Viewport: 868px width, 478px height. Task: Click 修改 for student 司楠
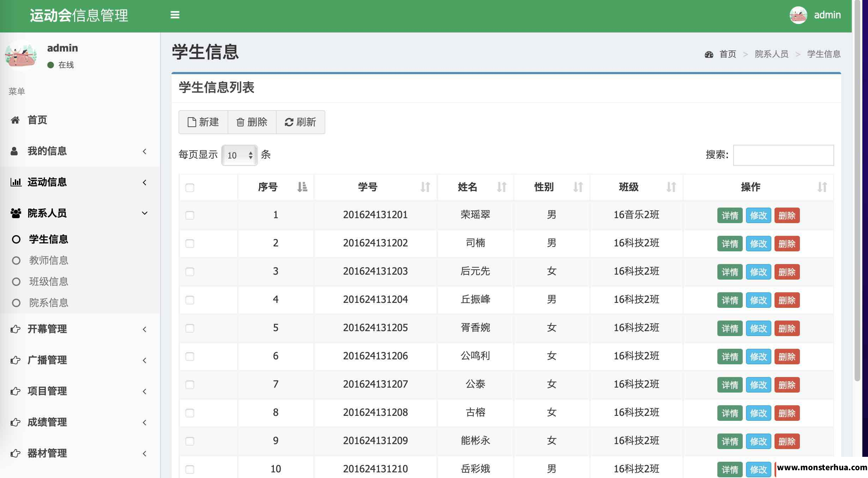[x=758, y=244]
